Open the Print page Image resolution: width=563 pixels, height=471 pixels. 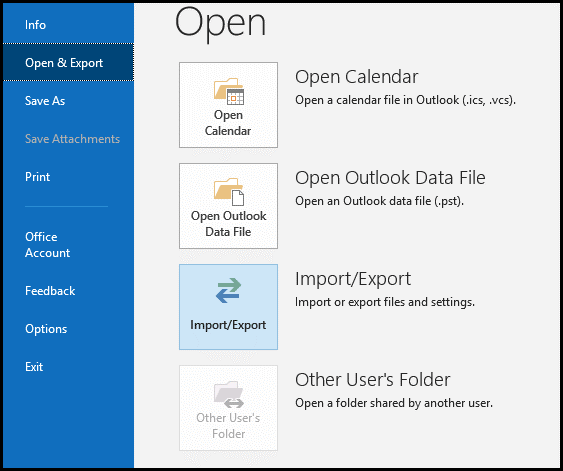(37, 177)
